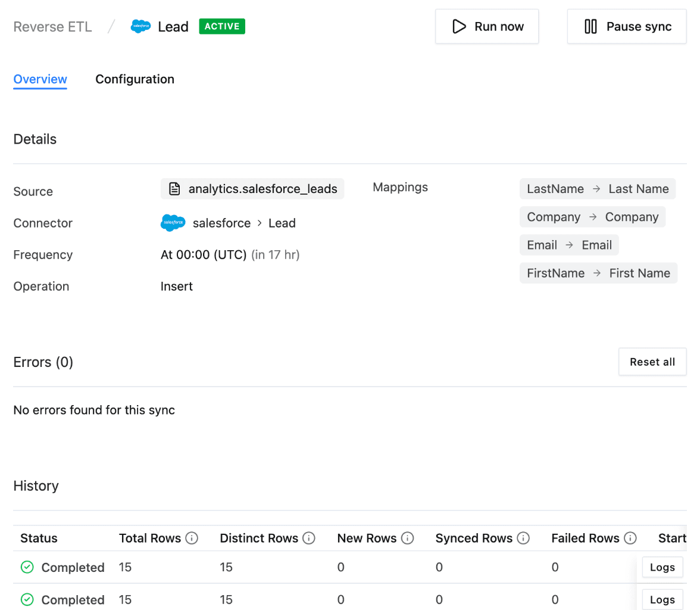This screenshot has height=610, width=700.
Task: Open info tooltip for Synced Rows
Action: pos(523,538)
